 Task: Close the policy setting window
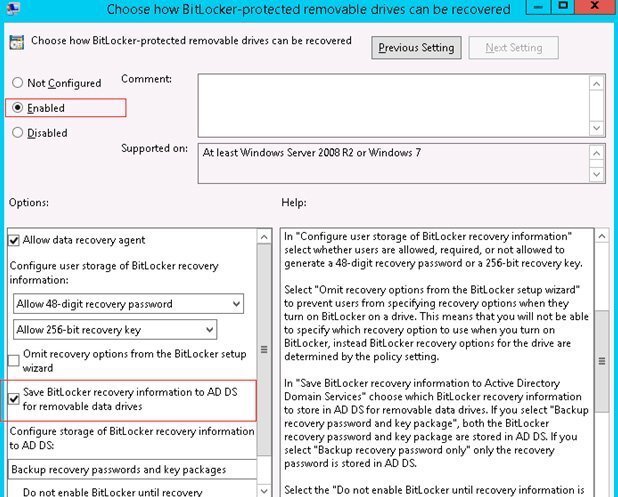click(595, 6)
